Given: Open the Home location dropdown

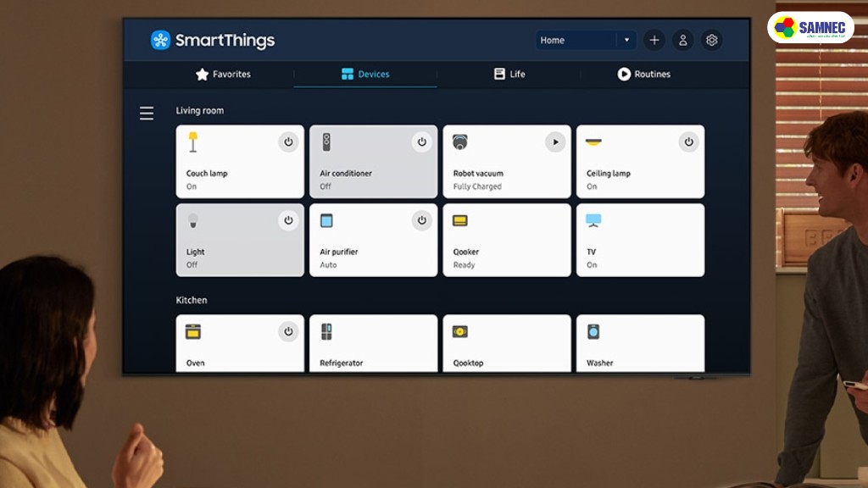Looking at the screenshot, I should (586, 40).
